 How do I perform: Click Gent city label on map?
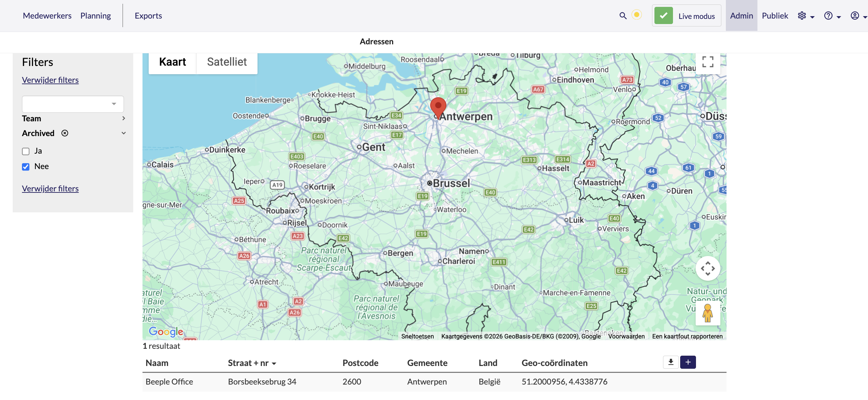click(x=374, y=147)
